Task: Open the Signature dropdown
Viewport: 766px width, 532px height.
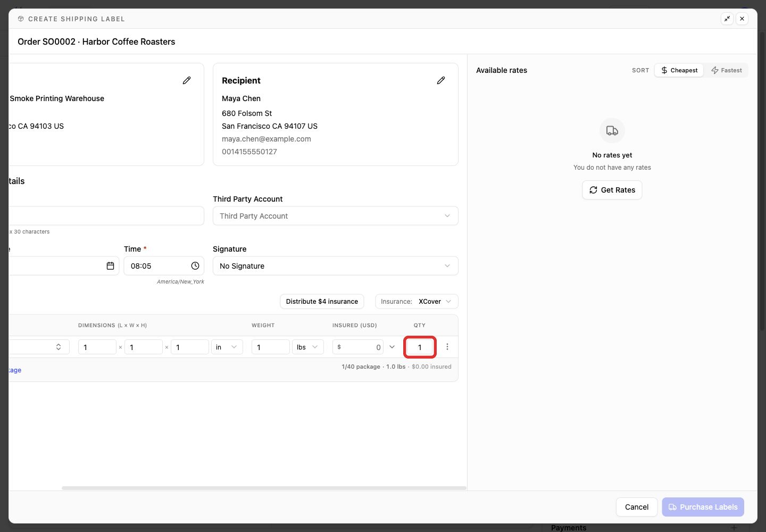Action: click(336, 266)
